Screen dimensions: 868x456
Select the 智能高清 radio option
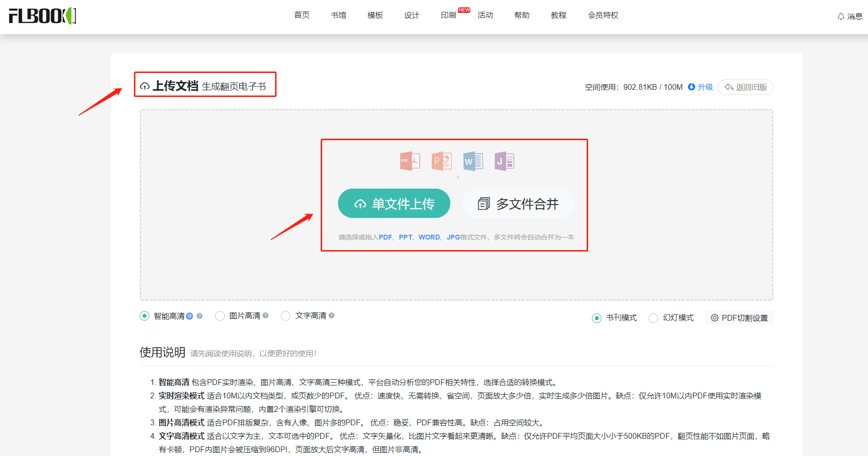pos(145,316)
